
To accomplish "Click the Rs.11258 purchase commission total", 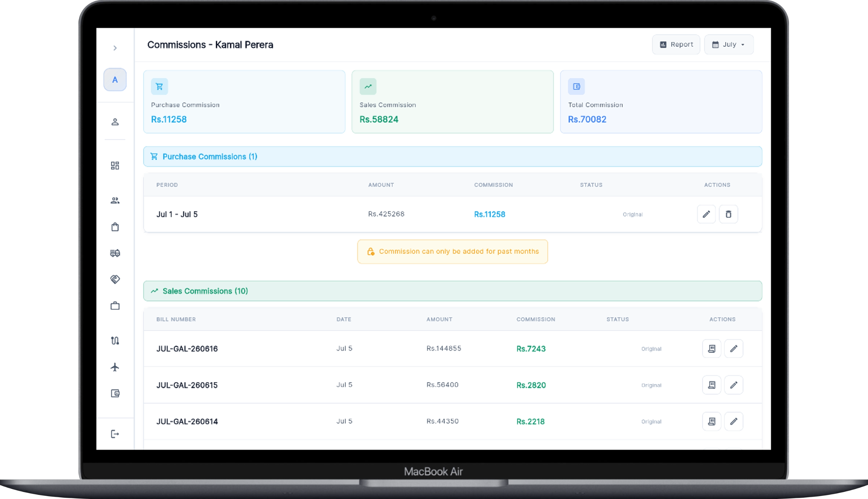I will [169, 119].
